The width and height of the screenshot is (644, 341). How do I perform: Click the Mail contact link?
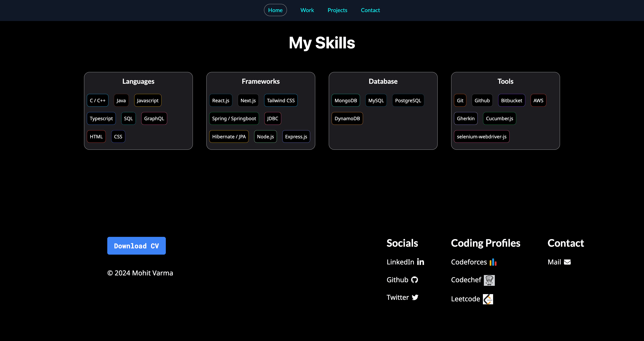tap(559, 262)
